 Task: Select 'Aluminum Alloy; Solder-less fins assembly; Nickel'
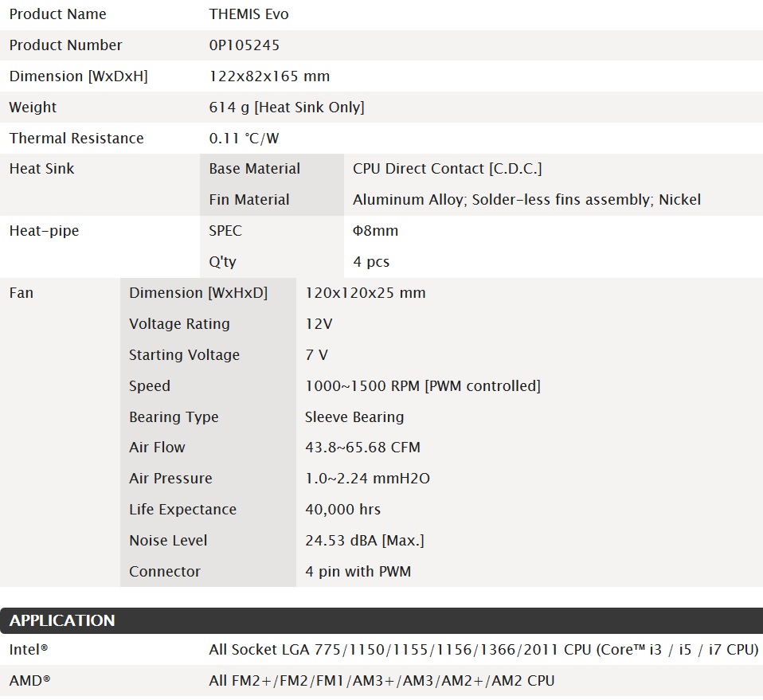pos(526,200)
